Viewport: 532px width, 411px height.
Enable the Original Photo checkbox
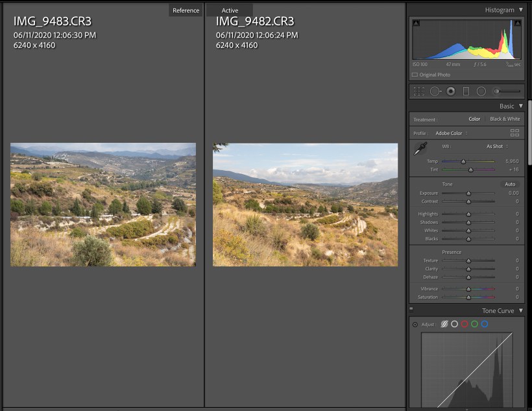[415, 75]
